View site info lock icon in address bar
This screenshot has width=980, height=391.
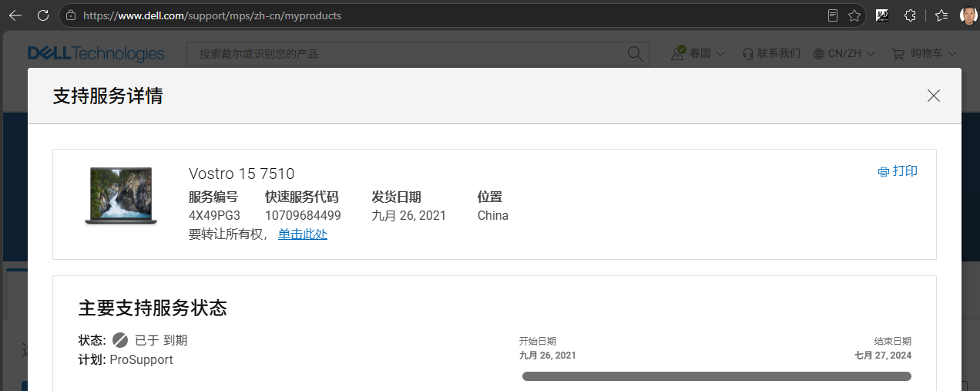pos(71,15)
